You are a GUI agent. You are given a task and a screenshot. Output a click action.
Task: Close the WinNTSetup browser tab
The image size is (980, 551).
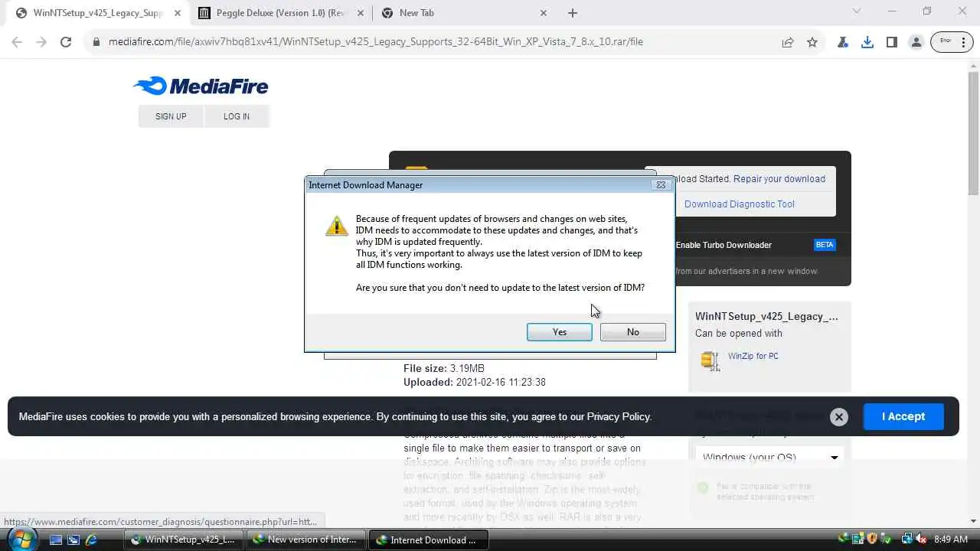pyautogui.click(x=178, y=13)
